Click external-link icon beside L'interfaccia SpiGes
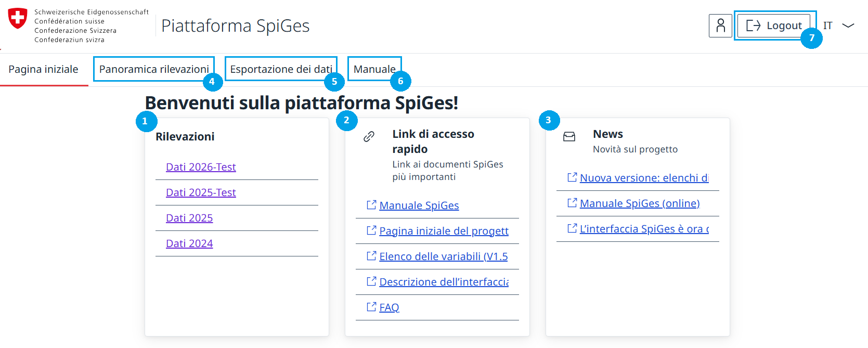 [x=572, y=228]
